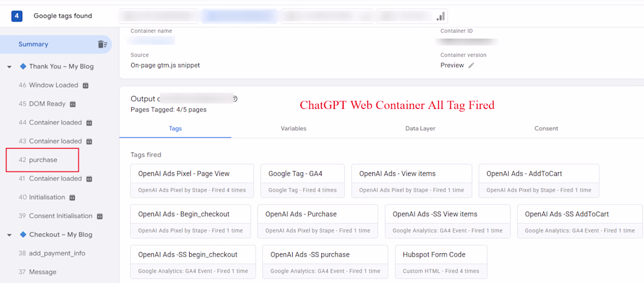Image resolution: width=644 pixels, height=283 pixels.
Task: Switch to the Tags tab
Action: (176, 128)
